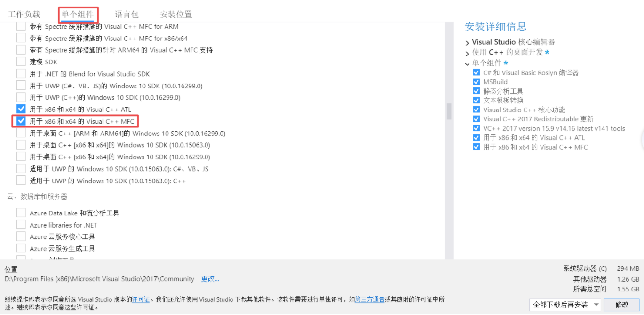The image size is (644, 315).
Task: Check Azure libraries for .NET
Action: [21, 225]
